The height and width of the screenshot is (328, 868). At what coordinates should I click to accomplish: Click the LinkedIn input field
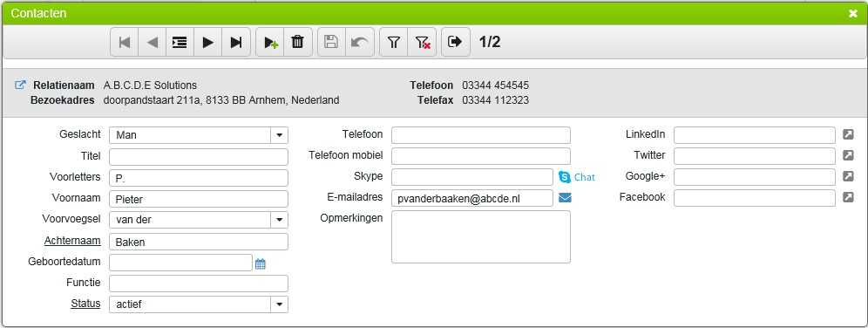(x=755, y=135)
